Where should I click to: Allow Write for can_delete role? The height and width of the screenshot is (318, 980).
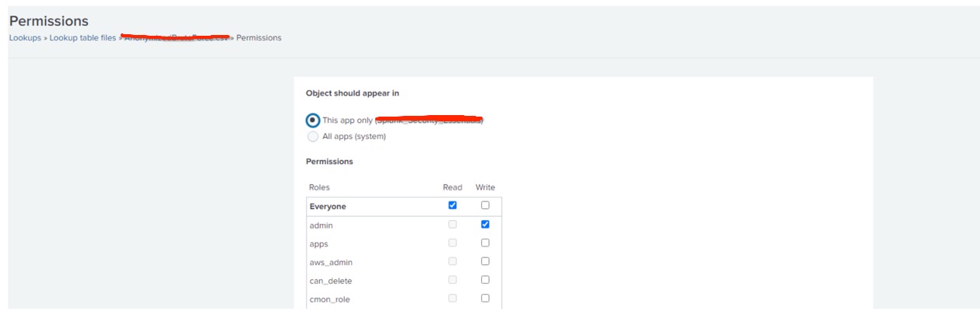pos(485,280)
